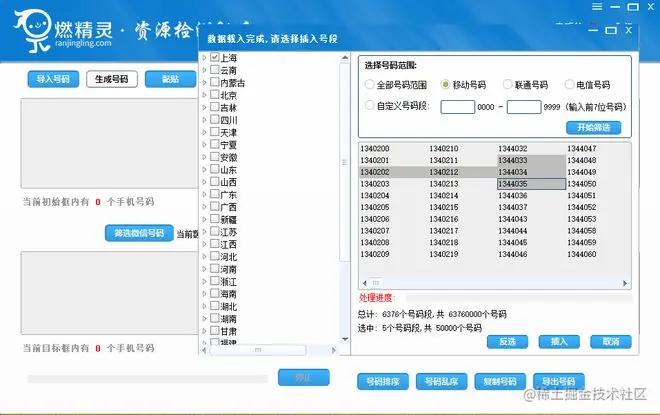Click the 复制号码 button
This screenshot has width=660, height=415.
point(500,381)
